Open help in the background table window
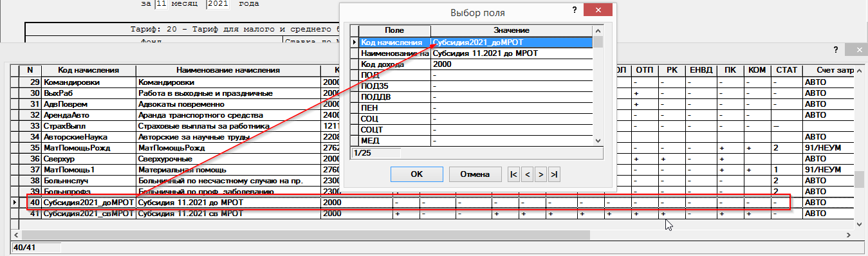 [x=835, y=50]
